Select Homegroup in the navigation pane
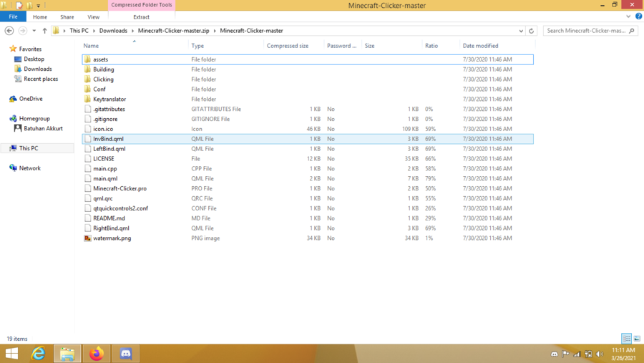 pyautogui.click(x=34, y=118)
